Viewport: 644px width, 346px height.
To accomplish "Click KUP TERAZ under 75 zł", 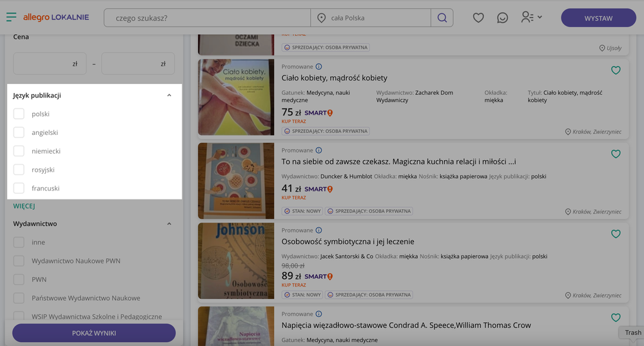I will (294, 121).
